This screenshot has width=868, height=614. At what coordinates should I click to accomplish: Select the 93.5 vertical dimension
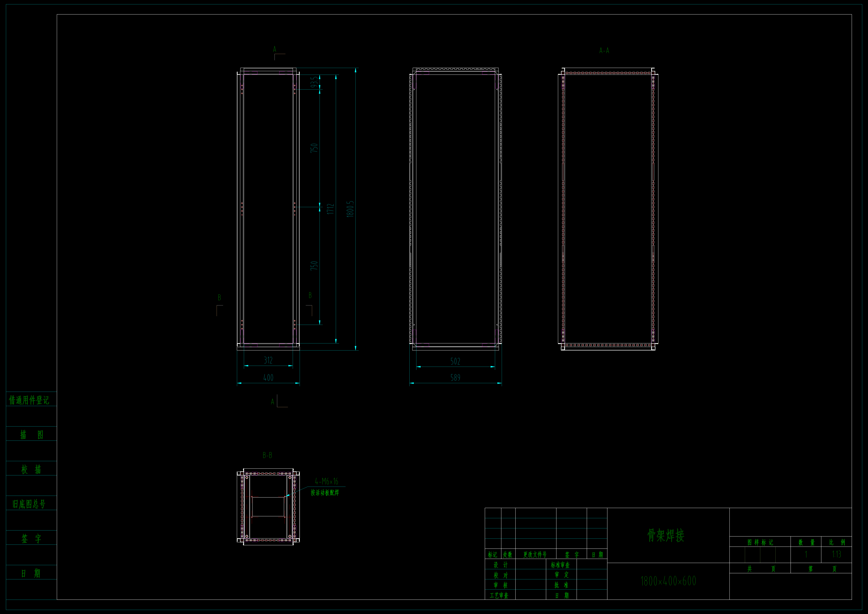tap(314, 82)
